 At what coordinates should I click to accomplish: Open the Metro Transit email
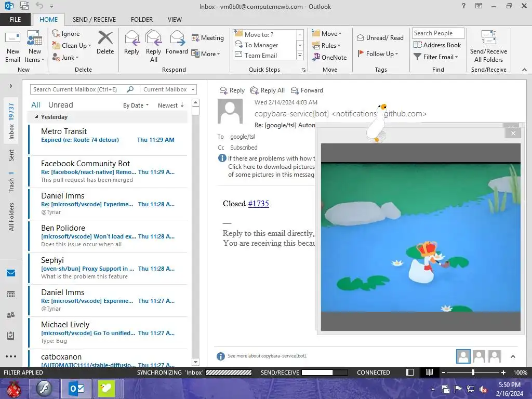coord(108,139)
